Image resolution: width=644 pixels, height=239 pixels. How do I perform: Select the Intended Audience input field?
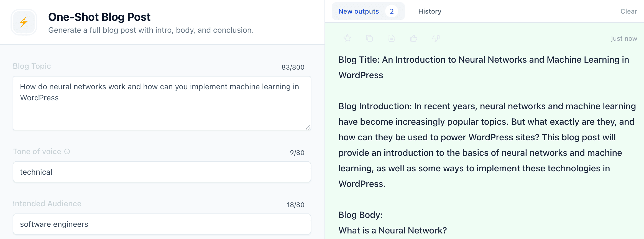162,224
